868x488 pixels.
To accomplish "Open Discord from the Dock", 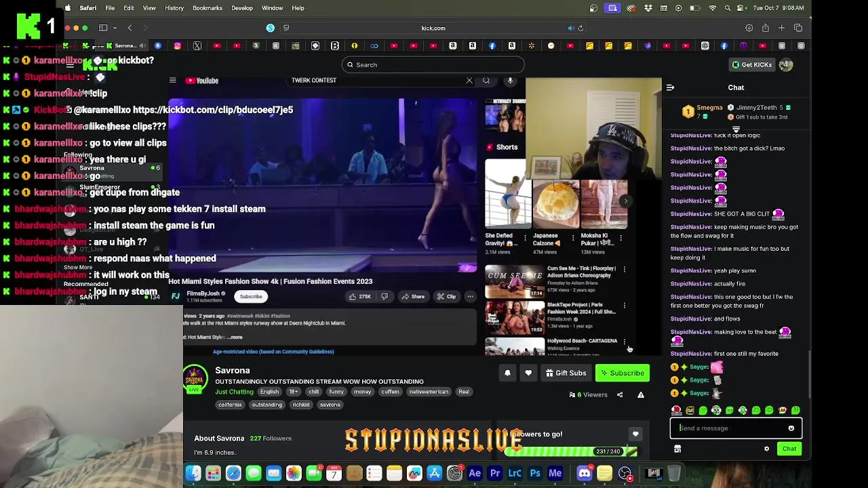I will pyautogui.click(x=584, y=473).
